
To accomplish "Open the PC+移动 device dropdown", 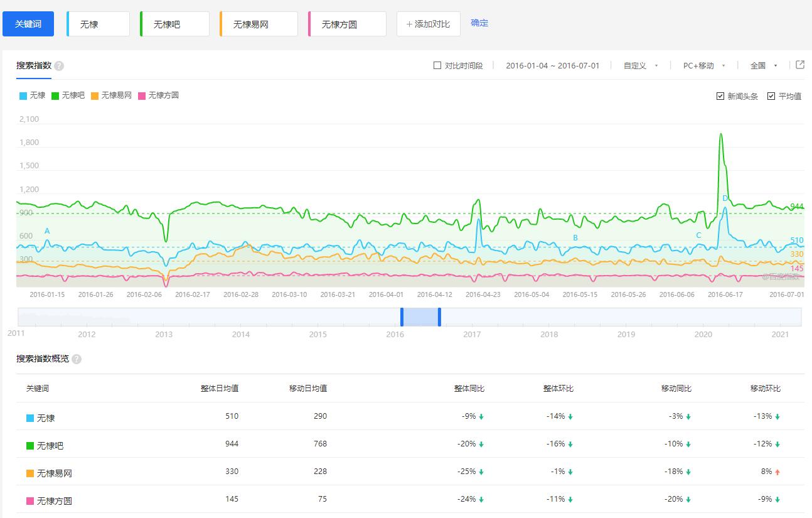I will click(704, 65).
